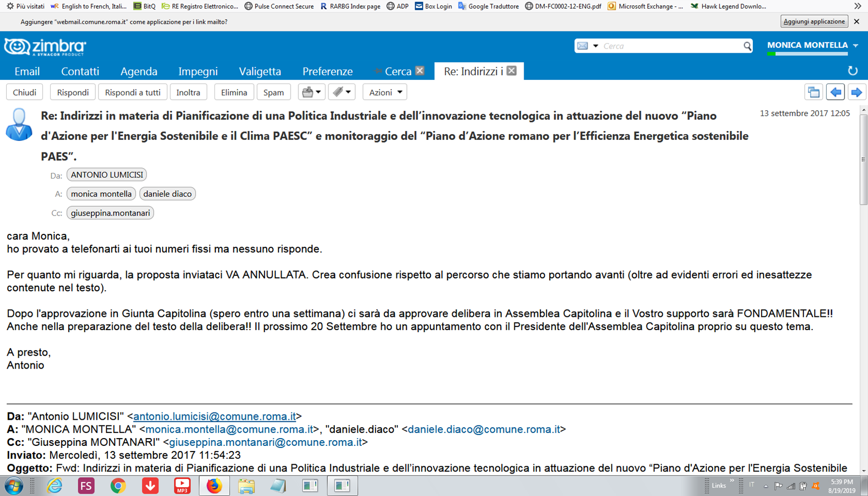Open the Azioni dropdown menu
This screenshot has width=868, height=496.
(385, 92)
